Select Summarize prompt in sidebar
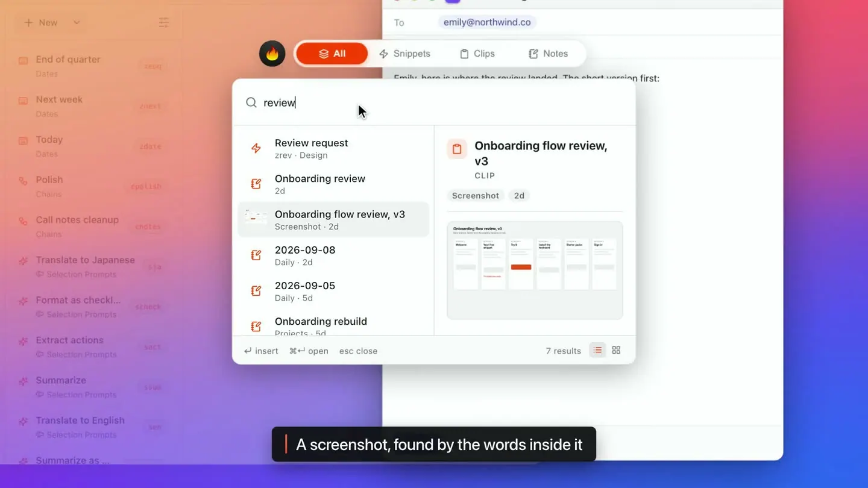Image resolution: width=868 pixels, height=488 pixels. coord(92,387)
